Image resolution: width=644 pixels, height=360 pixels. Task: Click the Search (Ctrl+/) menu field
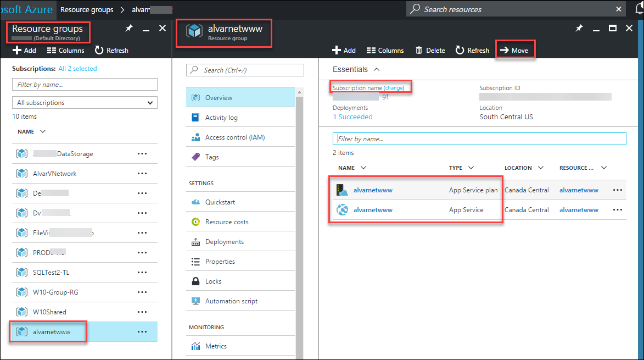245,70
